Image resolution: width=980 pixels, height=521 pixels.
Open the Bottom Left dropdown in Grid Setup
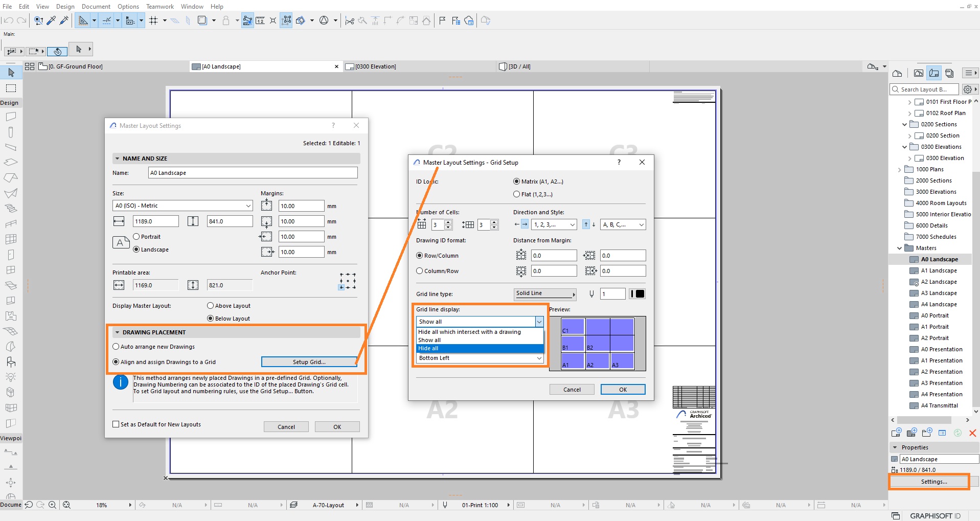pyautogui.click(x=480, y=358)
